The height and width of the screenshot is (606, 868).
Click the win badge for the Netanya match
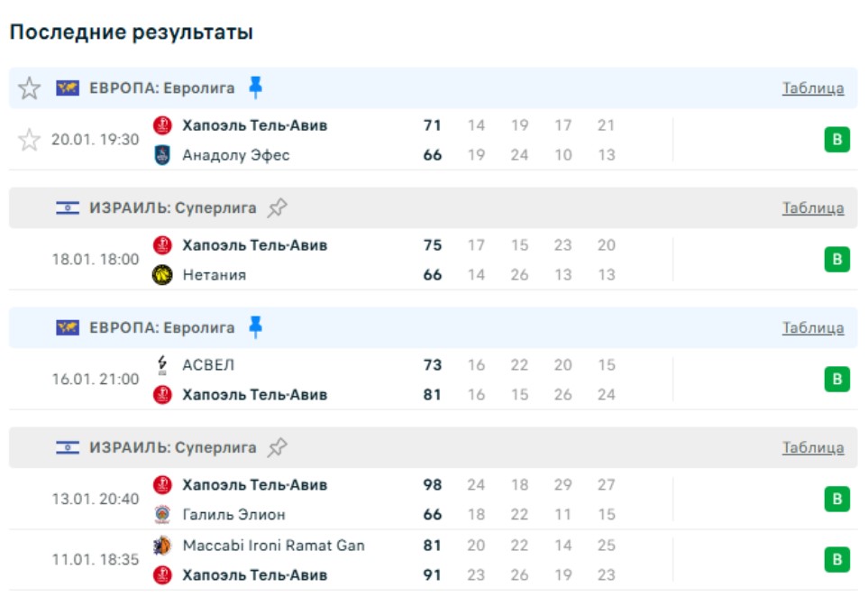coord(836,260)
